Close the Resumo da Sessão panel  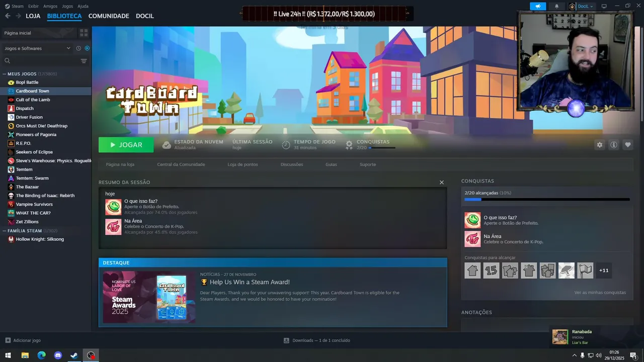point(442,183)
